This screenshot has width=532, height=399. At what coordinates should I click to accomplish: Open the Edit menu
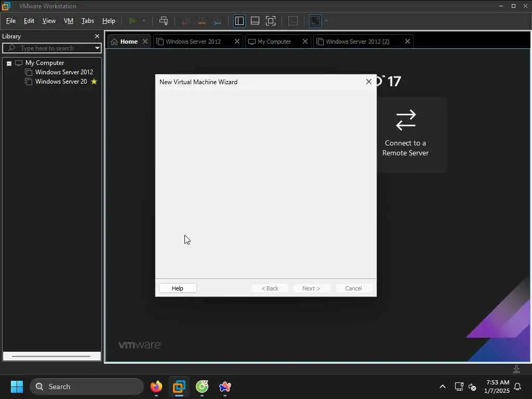[29, 21]
